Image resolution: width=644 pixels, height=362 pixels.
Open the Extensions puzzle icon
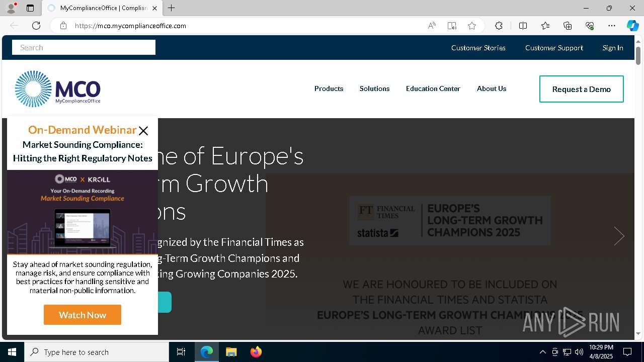pyautogui.click(x=499, y=26)
